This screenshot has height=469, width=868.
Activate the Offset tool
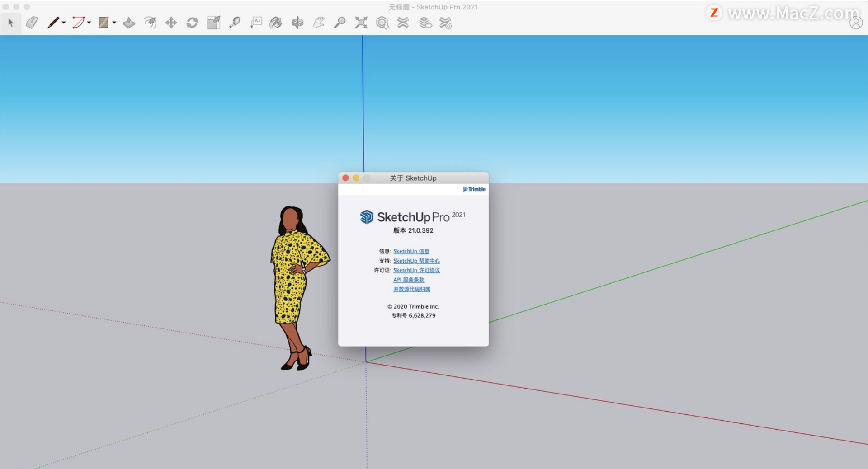150,23
